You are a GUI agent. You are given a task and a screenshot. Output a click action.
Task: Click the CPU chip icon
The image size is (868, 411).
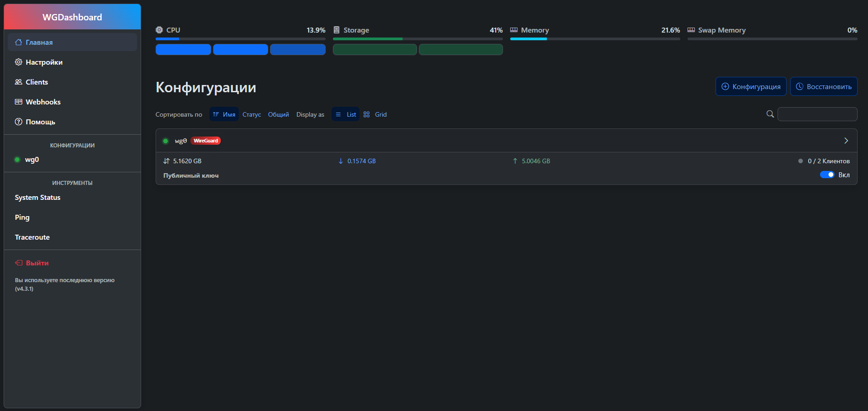159,30
